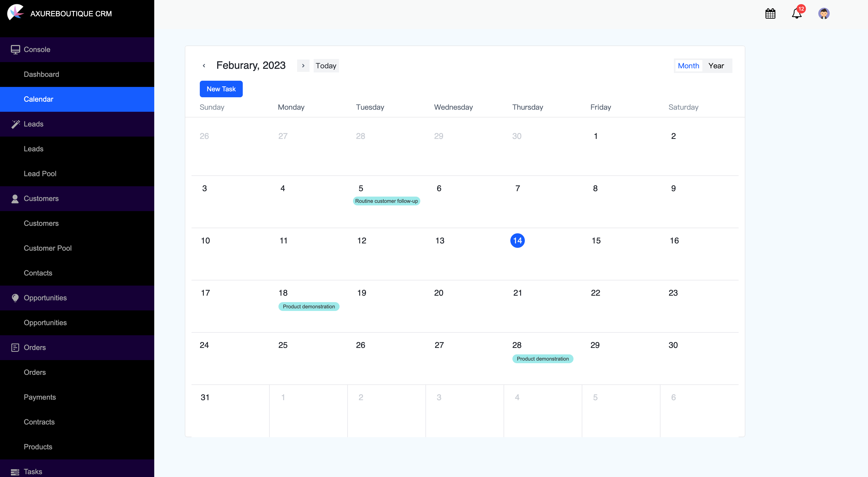This screenshot has height=477, width=868.
Task: Click the New Task button
Action: tap(221, 89)
